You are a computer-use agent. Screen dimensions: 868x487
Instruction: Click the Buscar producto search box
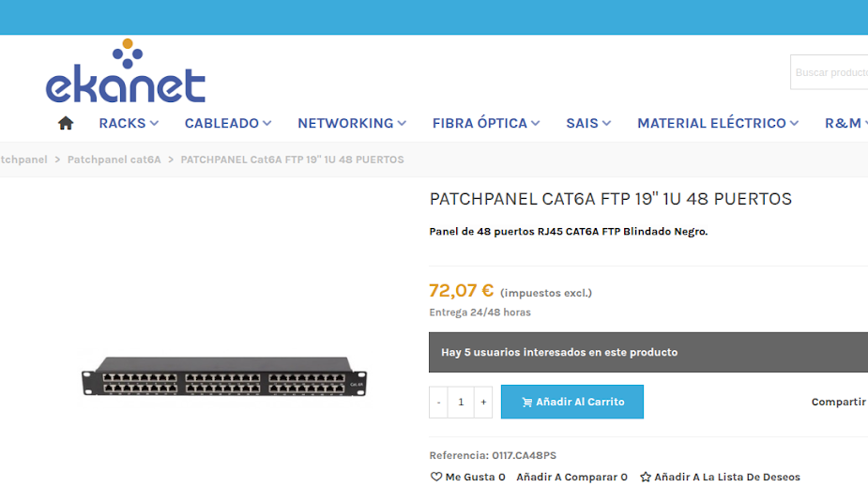tap(830, 72)
